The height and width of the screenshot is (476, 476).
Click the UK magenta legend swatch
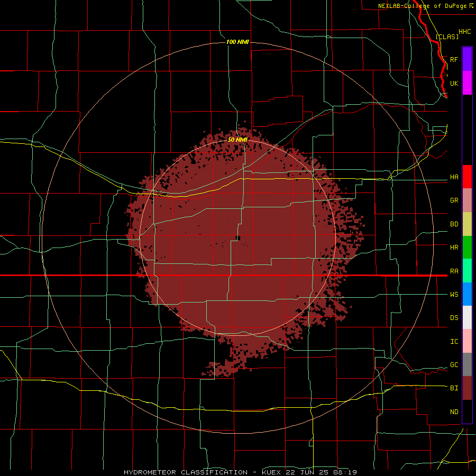(x=467, y=83)
